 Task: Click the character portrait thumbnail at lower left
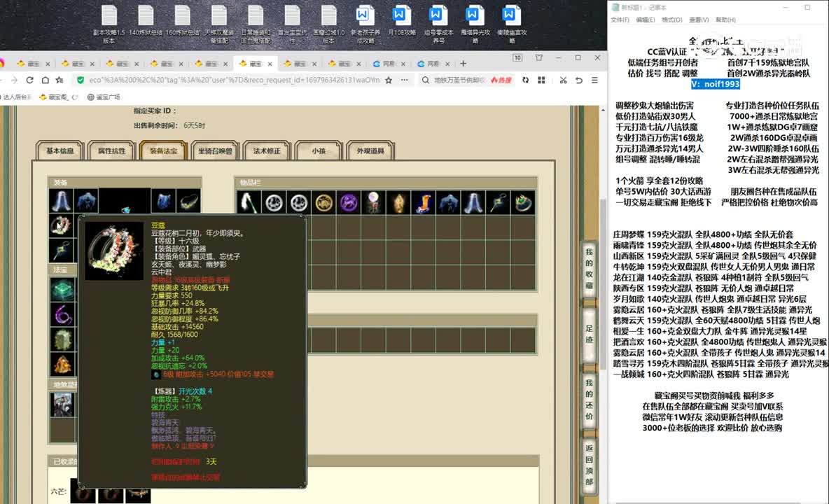point(62,405)
